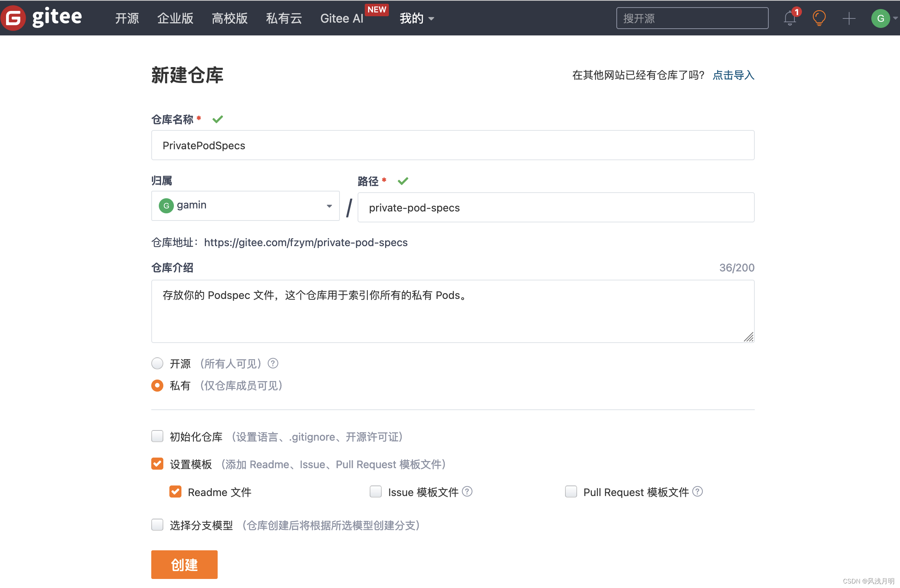Click the gamin owner avatar icon
Image resolution: width=900 pixels, height=588 pixels.
166,206
